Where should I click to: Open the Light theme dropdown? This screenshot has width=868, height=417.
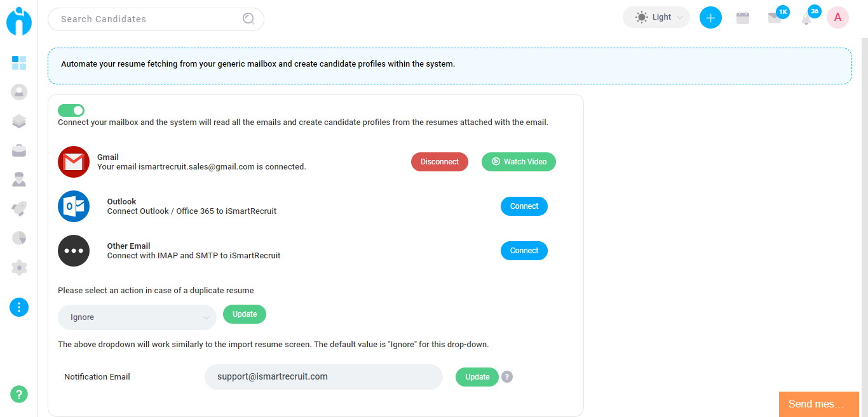[656, 17]
